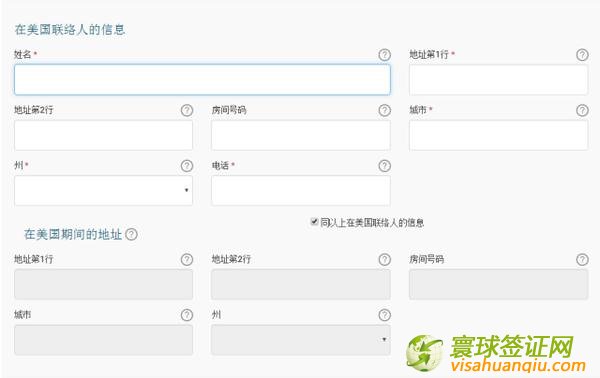Click help icon for contact 地址第1行
This screenshot has width=600, height=378.
[x=582, y=55]
